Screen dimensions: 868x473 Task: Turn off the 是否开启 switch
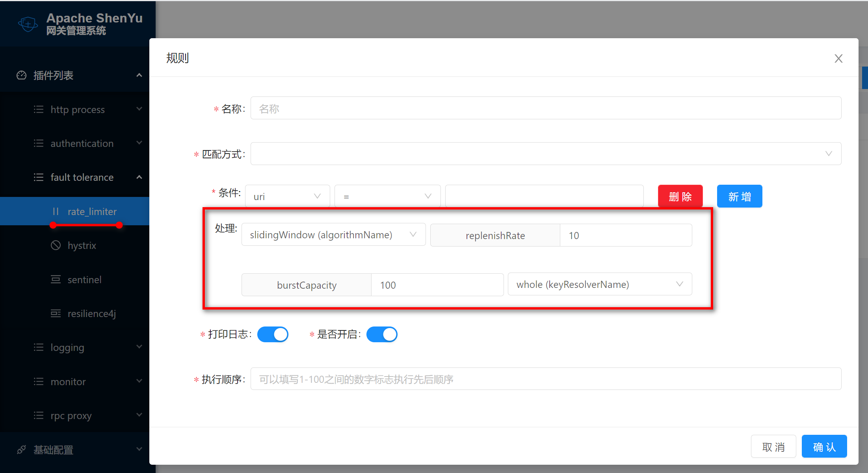tap(381, 334)
